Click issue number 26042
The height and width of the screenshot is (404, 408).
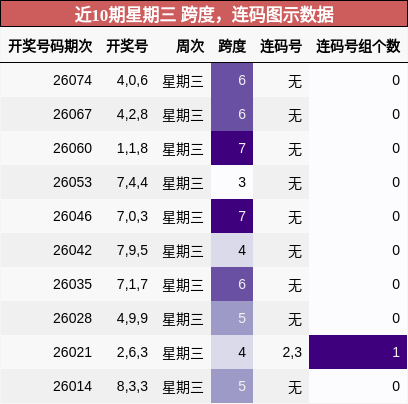click(72, 250)
